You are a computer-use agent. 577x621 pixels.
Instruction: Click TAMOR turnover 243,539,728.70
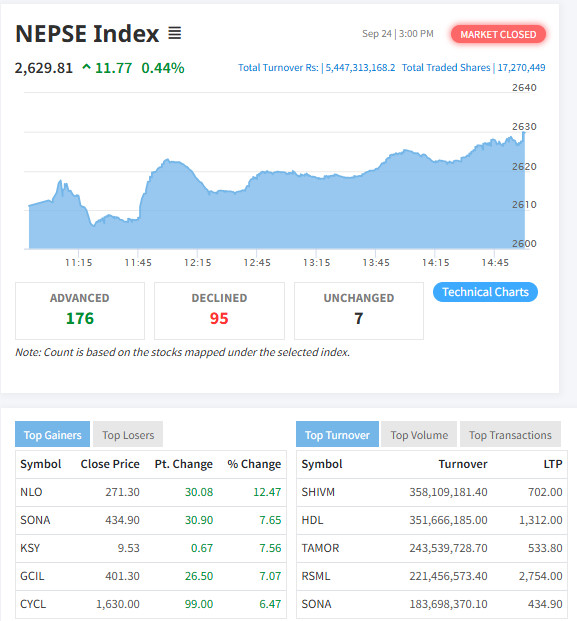pyautogui.click(x=448, y=548)
